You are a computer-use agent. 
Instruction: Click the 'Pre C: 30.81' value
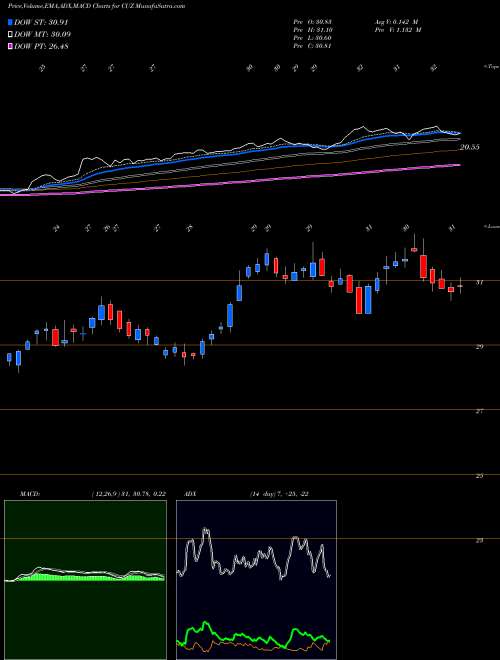pos(312,46)
